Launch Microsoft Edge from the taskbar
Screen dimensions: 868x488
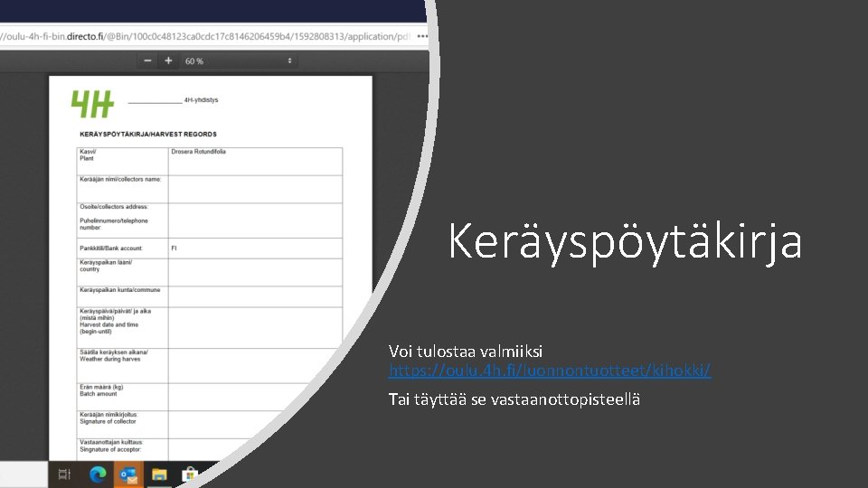point(98,474)
